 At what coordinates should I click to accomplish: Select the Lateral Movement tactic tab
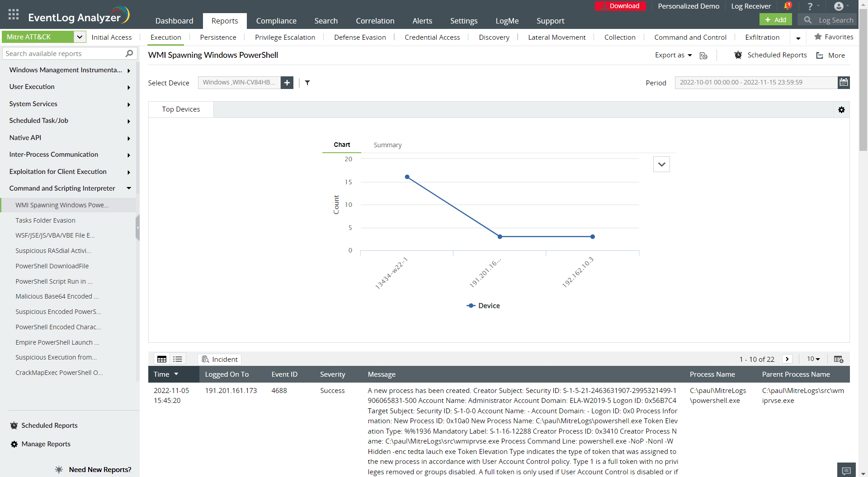[x=557, y=37]
